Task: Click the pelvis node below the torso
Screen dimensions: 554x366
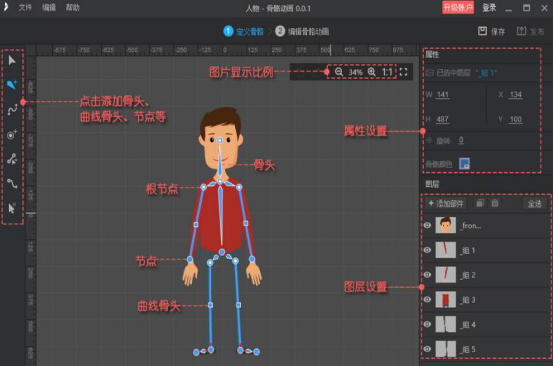Action: (222, 252)
